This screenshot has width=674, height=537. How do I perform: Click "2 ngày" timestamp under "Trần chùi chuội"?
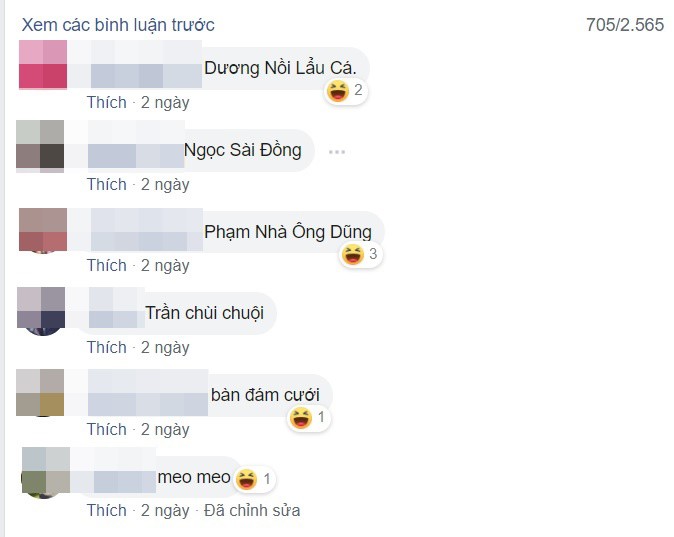[165, 347]
